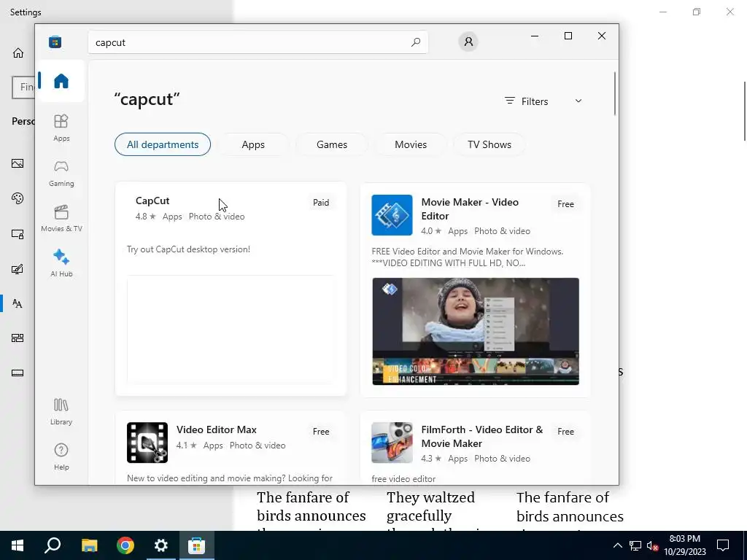Click the Video Editor Max app icon
747x560 pixels.
tap(147, 443)
